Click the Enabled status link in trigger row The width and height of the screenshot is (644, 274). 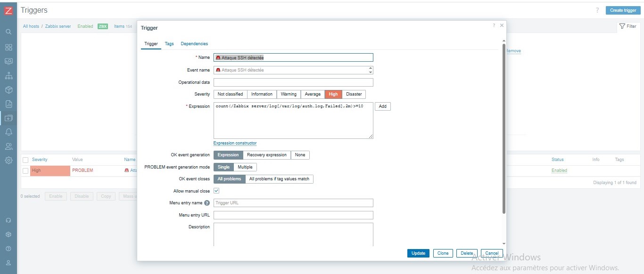pos(559,170)
